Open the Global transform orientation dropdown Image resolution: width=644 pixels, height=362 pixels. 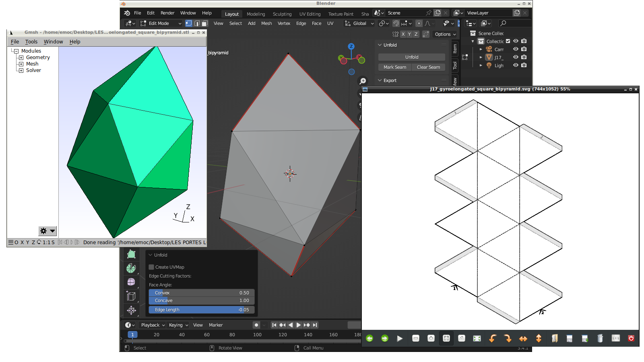point(359,23)
